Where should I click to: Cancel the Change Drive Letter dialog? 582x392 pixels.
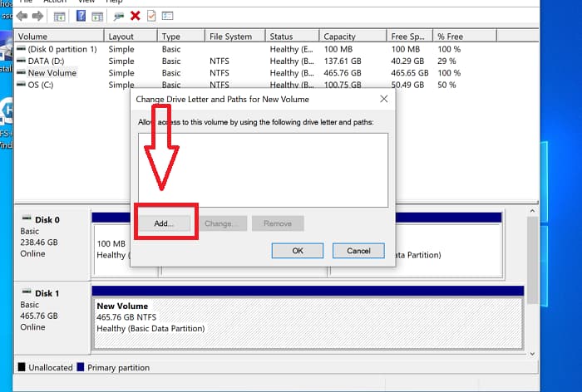(x=358, y=250)
